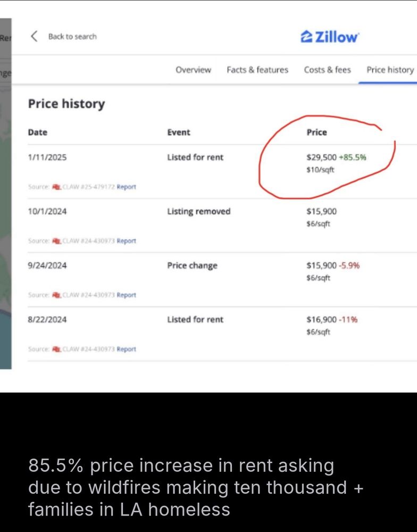
Task: Select the Price history tab
Action: coord(390,70)
